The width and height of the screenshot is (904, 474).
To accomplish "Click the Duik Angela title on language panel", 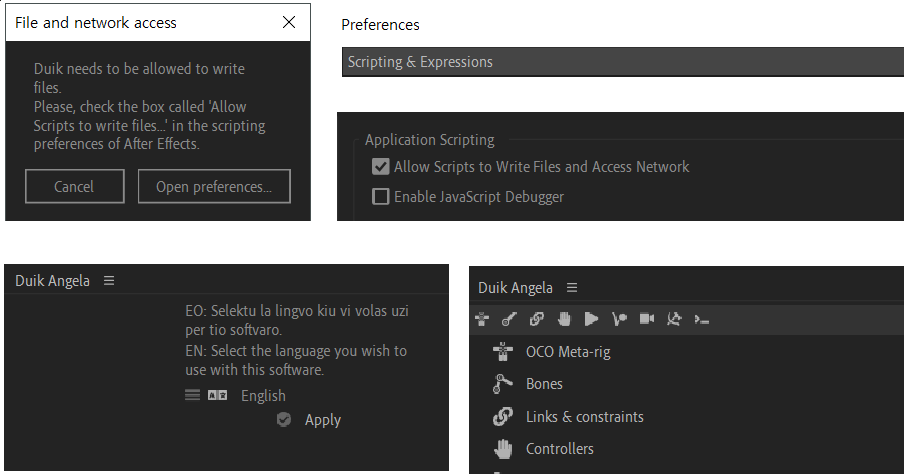I will click(52, 281).
